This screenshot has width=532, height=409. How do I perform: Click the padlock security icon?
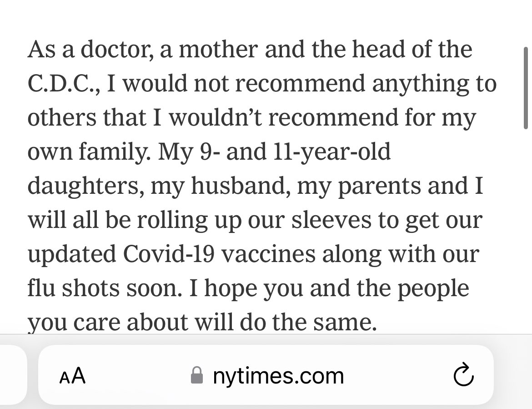[196, 376]
